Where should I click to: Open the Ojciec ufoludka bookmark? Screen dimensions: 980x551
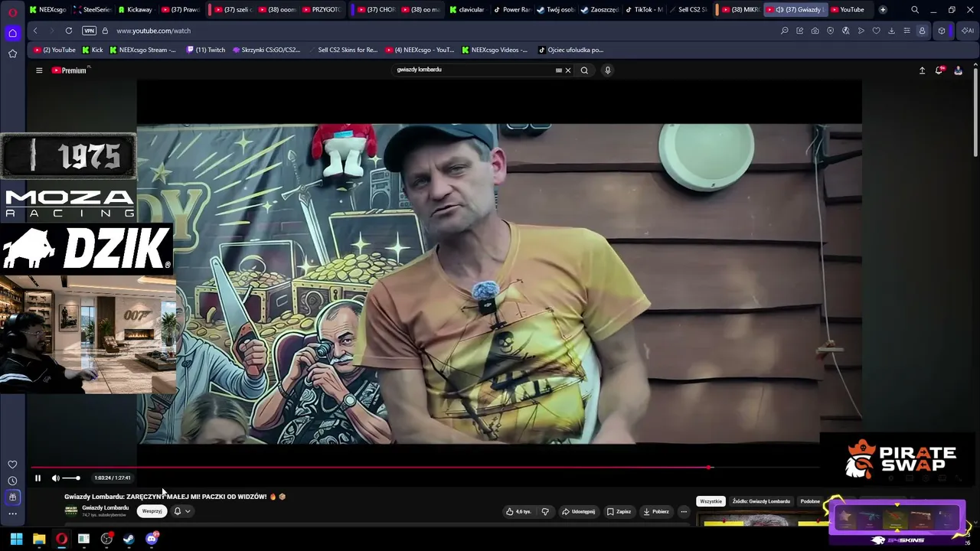coord(571,50)
